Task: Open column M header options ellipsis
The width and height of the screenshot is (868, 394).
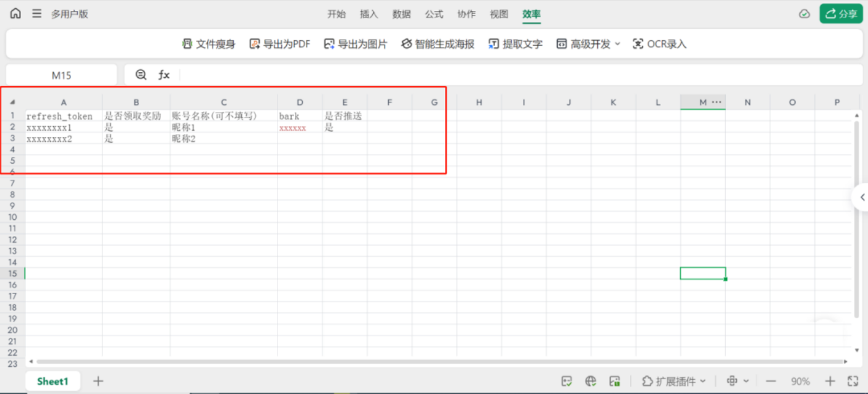Action: (717, 102)
